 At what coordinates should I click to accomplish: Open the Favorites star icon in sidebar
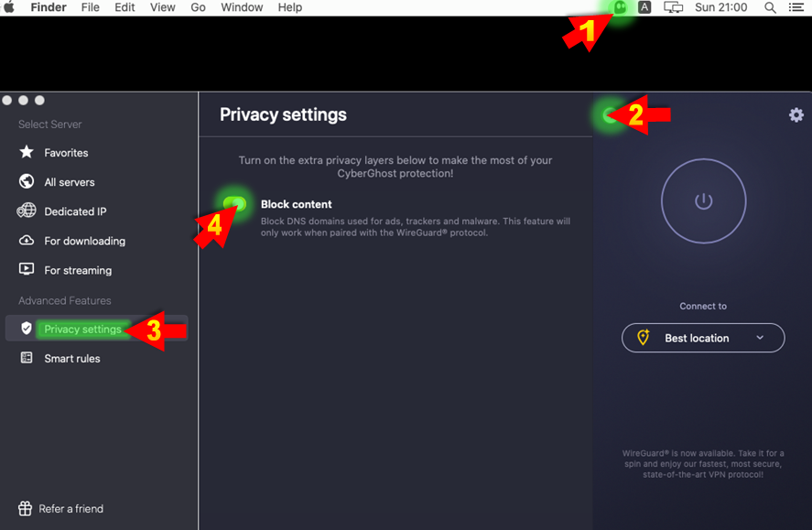pyautogui.click(x=27, y=152)
